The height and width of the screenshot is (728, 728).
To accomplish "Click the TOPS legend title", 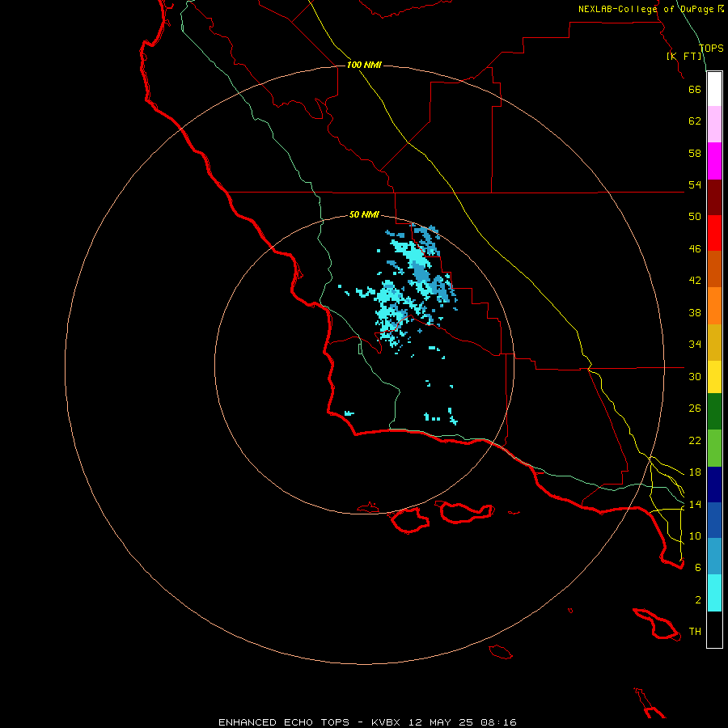I will [x=711, y=48].
